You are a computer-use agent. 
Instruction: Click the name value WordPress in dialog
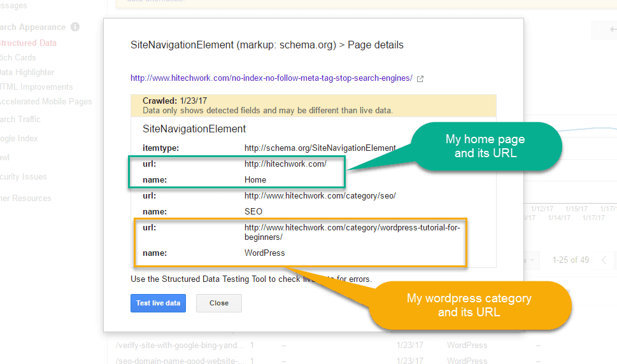[264, 253]
